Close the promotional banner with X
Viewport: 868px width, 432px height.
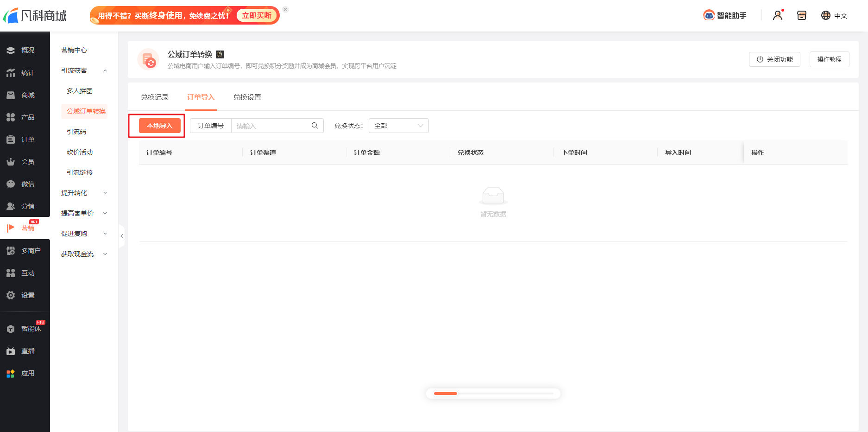click(x=285, y=9)
